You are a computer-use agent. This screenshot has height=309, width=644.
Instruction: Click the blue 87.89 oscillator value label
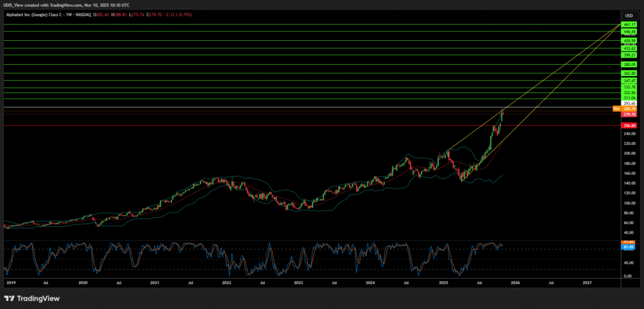click(628, 247)
